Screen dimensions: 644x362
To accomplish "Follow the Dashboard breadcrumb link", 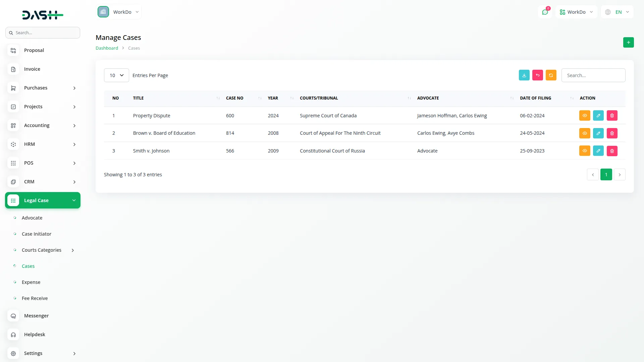I will (x=107, y=48).
